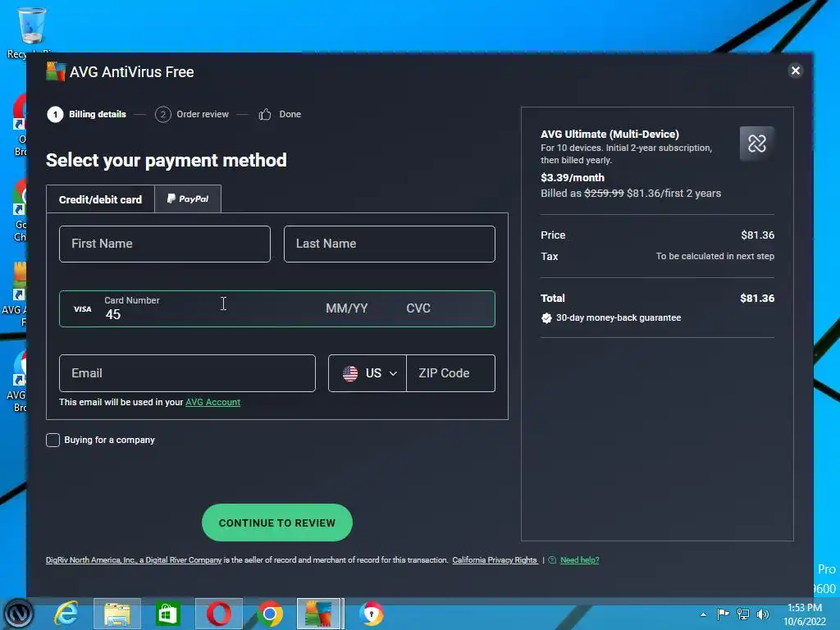Click the AVG Ultimate product icon
The image size is (840, 630).
[x=757, y=144]
